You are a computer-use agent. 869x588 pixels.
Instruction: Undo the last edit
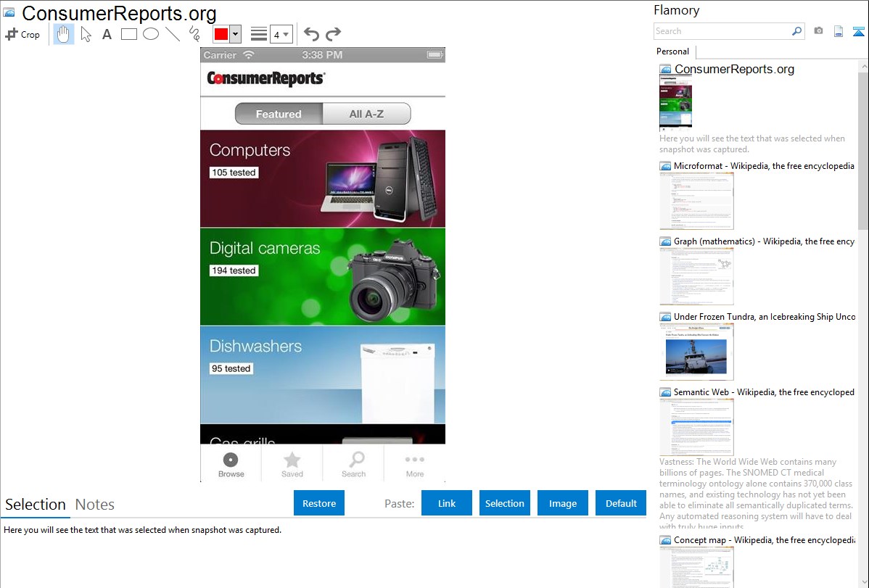click(311, 34)
